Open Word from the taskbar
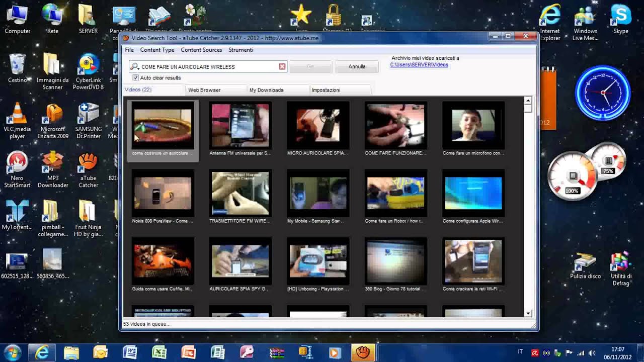The image size is (644, 362). (x=130, y=352)
